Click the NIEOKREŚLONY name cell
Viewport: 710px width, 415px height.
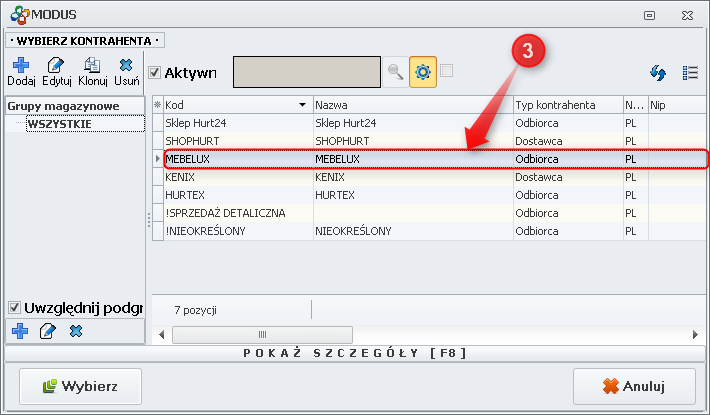tap(413, 231)
